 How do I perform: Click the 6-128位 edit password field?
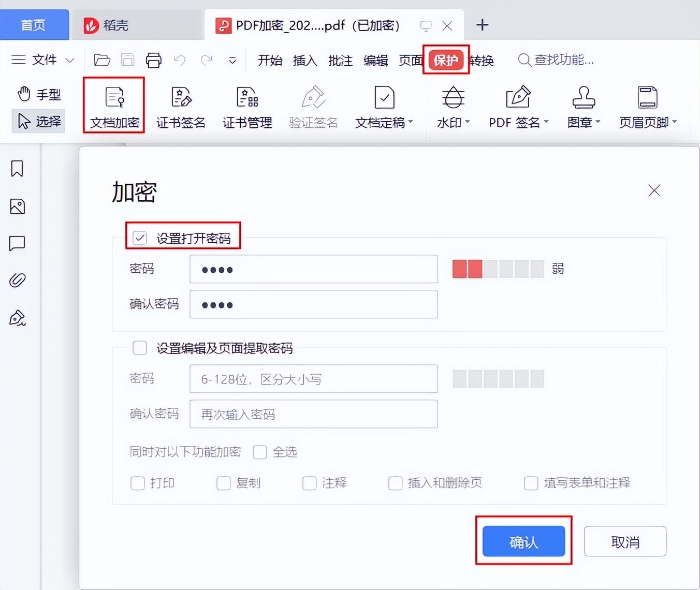click(313, 379)
